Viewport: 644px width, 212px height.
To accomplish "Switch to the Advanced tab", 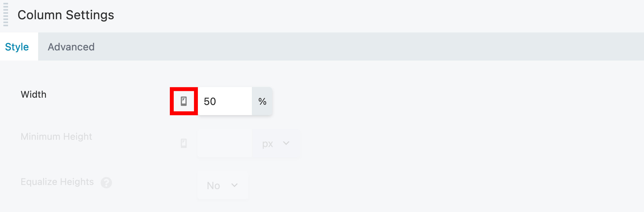I will pos(71,47).
